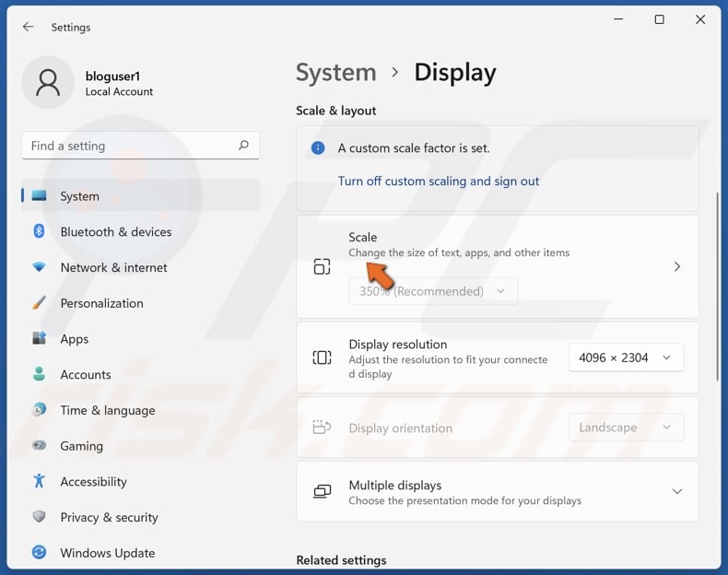Click the Local Account label
Viewport: 728px width, 575px height.
pyautogui.click(x=119, y=91)
